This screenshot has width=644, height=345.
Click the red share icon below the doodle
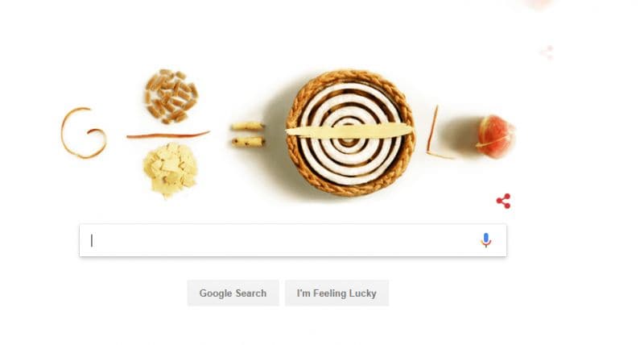coord(504,201)
